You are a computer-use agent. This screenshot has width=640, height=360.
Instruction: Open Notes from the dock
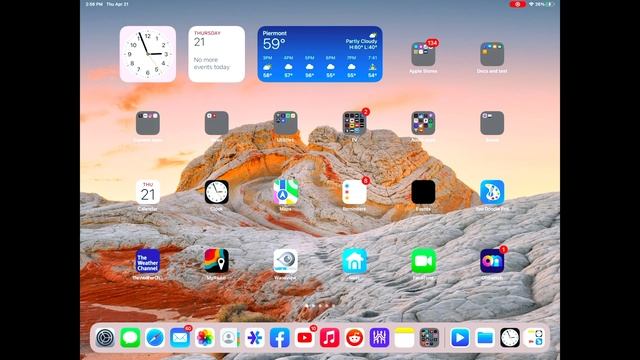tap(404, 338)
